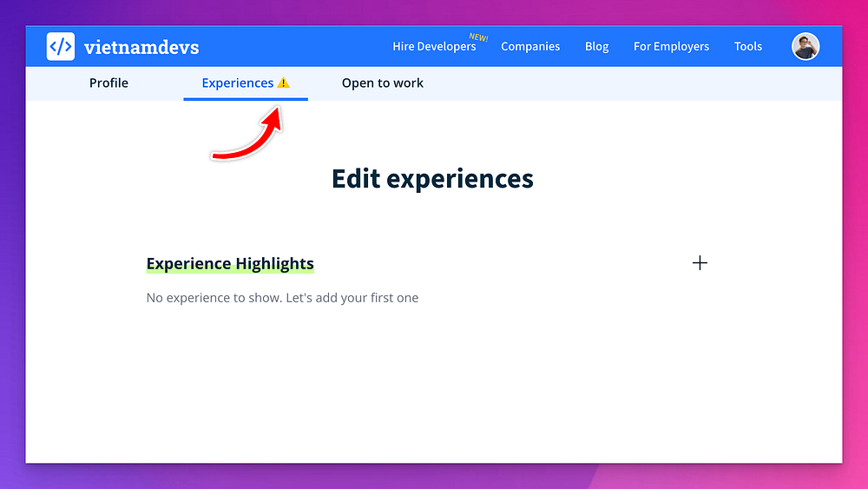Go to Hire Developers page
The width and height of the screenshot is (868, 489).
click(434, 47)
